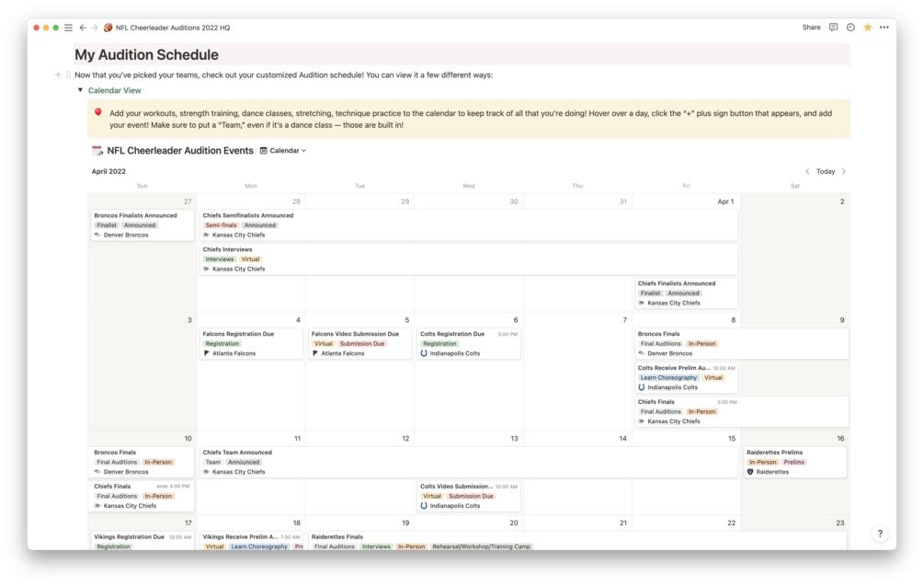Image resolution: width=924 pixels, height=586 pixels.
Task: Select the April 2 day cell
Action: pos(795,253)
